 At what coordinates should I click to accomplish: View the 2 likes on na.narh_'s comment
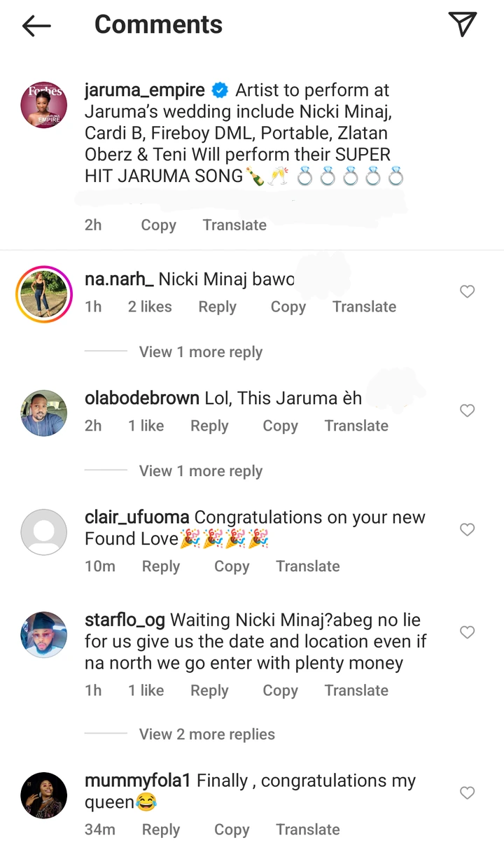[x=150, y=307]
